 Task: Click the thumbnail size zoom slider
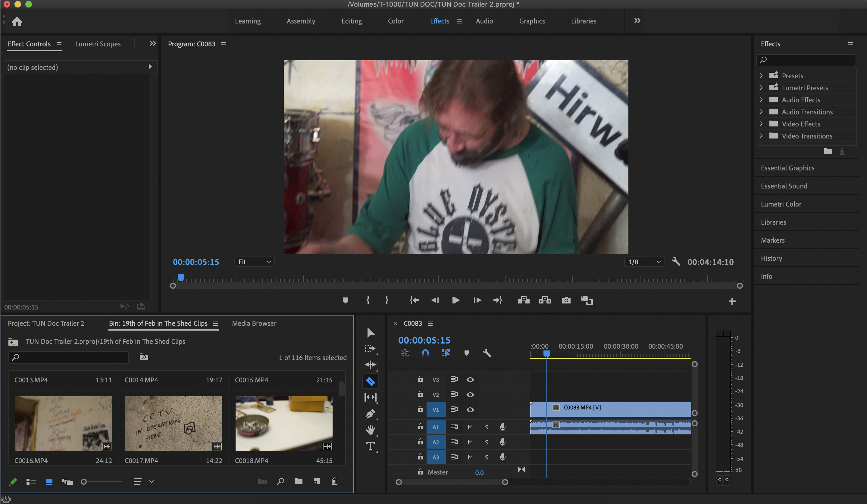coord(84,481)
